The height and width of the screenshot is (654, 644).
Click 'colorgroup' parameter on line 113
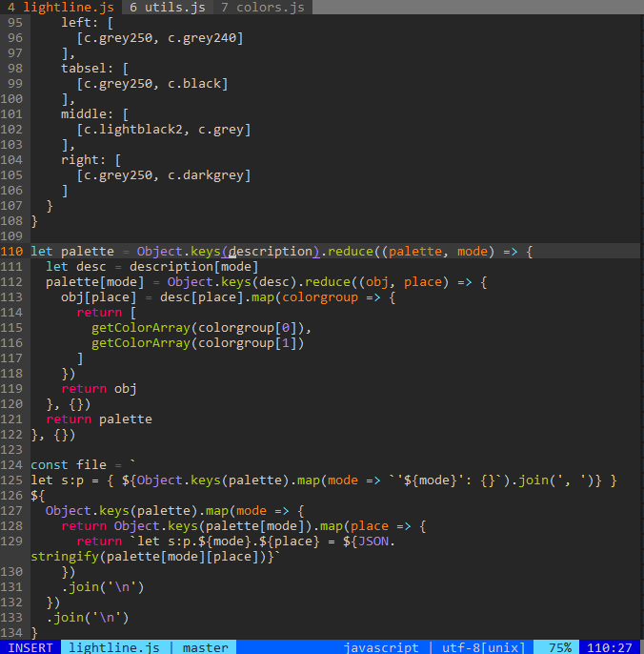(x=320, y=297)
